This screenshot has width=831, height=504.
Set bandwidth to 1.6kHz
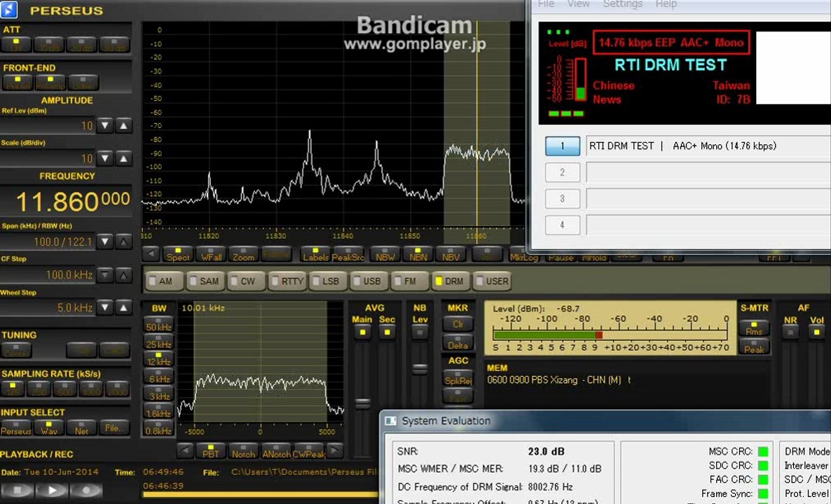point(158,411)
